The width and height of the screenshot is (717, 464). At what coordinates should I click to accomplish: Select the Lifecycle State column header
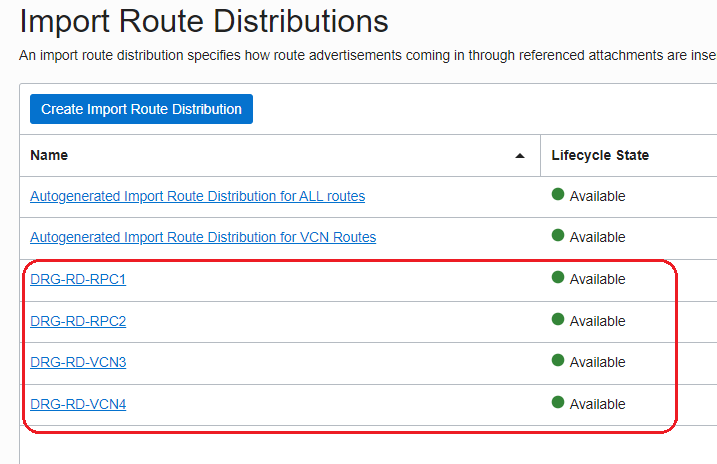click(x=600, y=155)
